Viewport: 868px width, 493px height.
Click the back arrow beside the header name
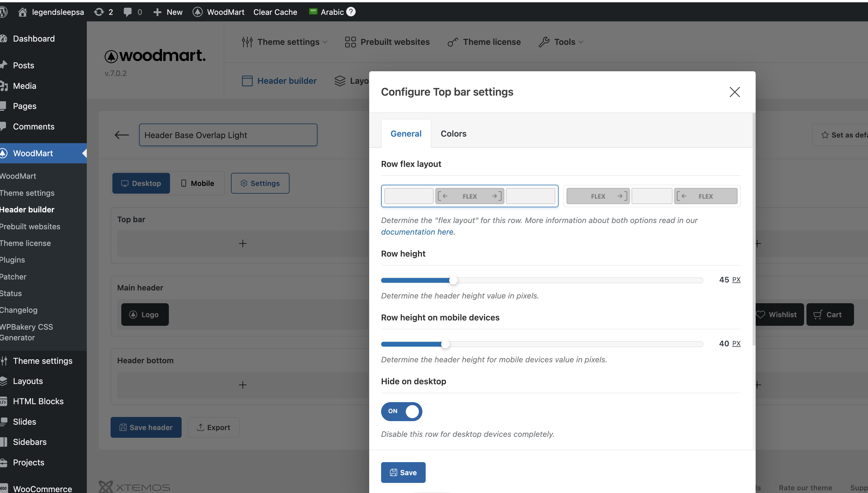point(122,135)
